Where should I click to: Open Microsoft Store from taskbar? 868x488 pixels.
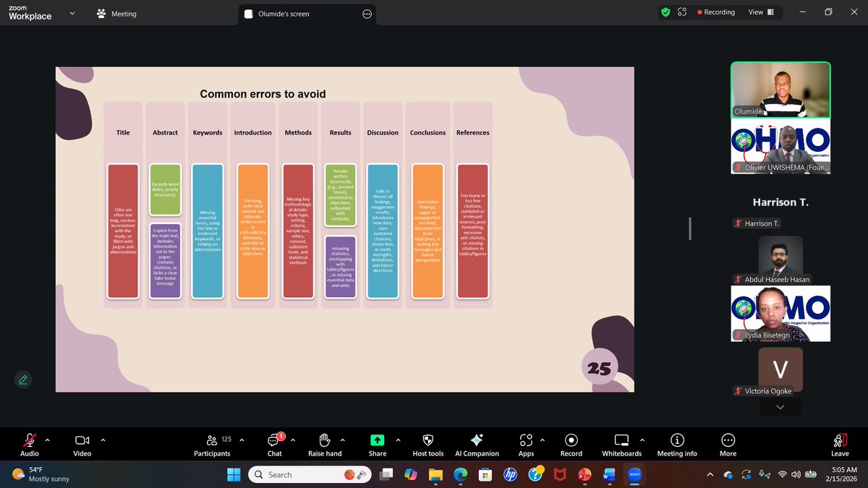(485, 474)
